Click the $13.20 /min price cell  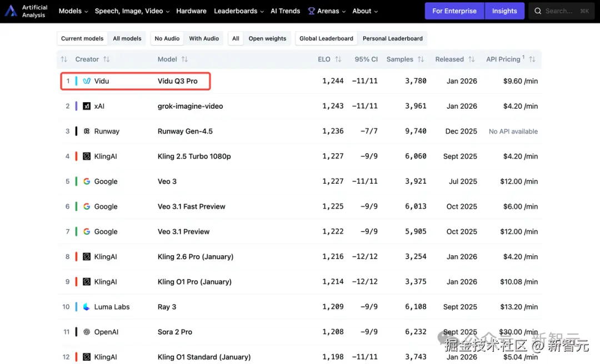tap(519, 307)
